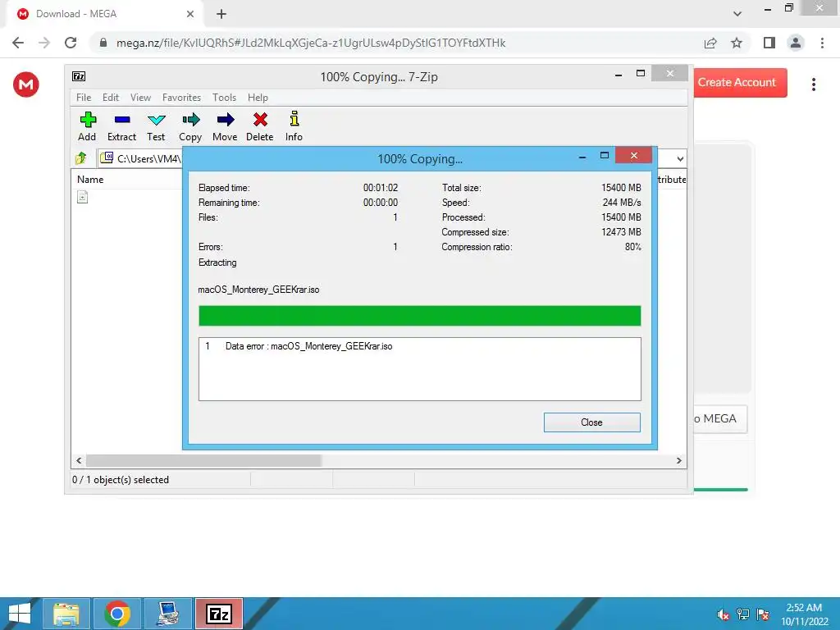This screenshot has height=630, width=840.
Task: Expand the 7-Zip path dropdown arrow
Action: click(680, 158)
